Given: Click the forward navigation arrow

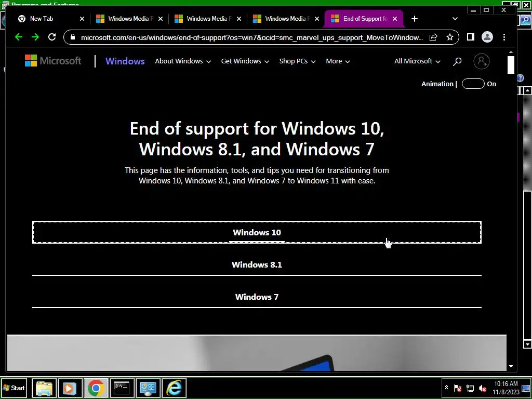Looking at the screenshot, I should pos(35,37).
